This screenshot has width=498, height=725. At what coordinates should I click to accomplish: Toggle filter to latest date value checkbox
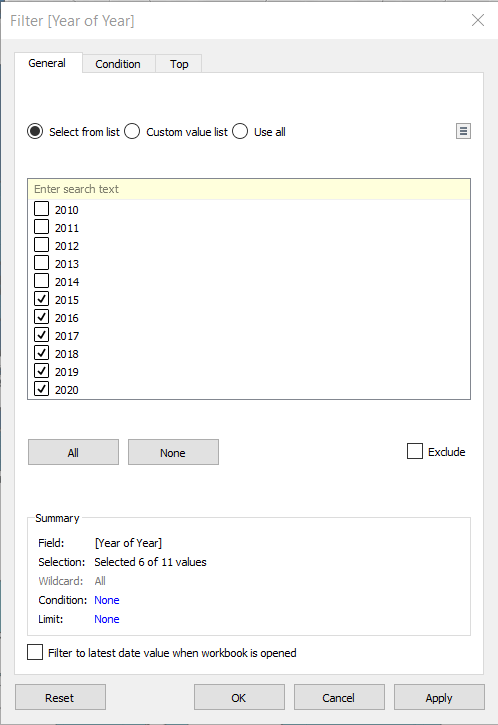click(x=35, y=652)
